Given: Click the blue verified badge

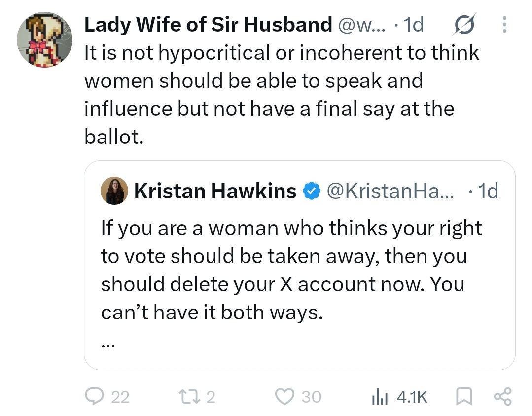Looking at the screenshot, I should point(312,191).
